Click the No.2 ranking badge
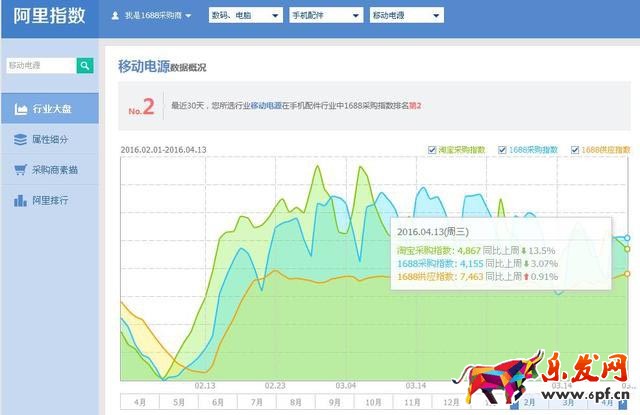Image resolution: width=640 pixels, height=415 pixels. click(141, 106)
